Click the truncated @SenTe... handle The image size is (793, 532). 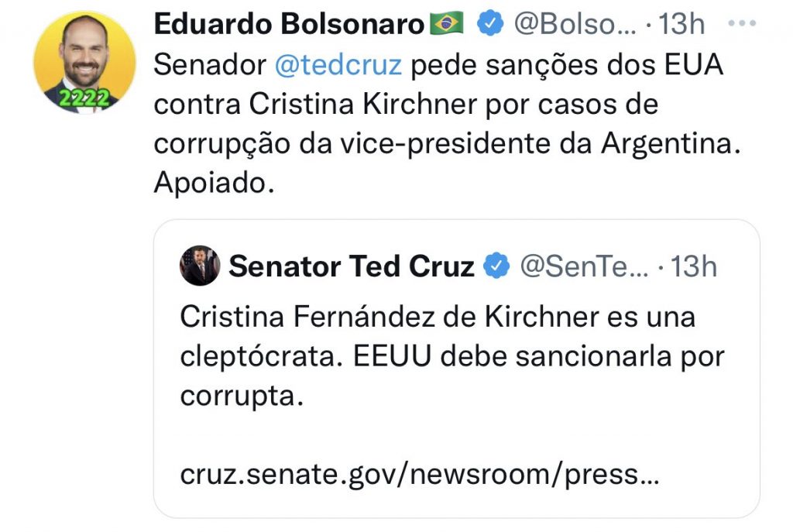click(584, 266)
